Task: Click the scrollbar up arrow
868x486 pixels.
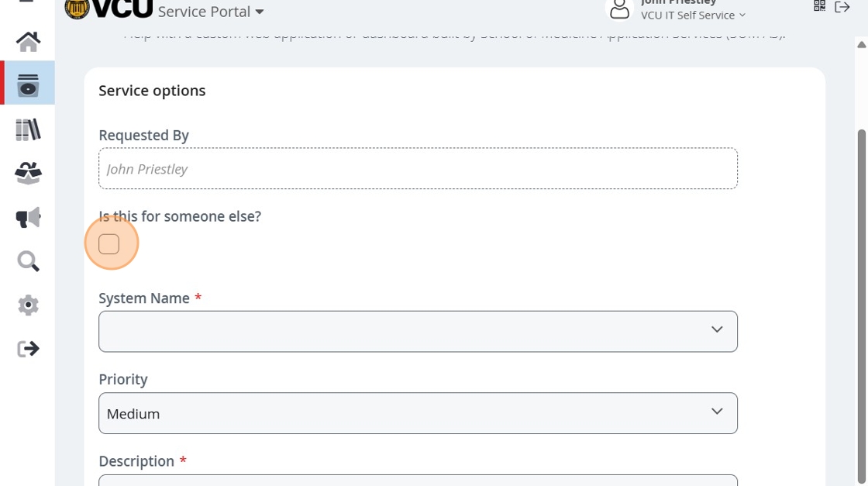Action: pyautogui.click(x=861, y=45)
